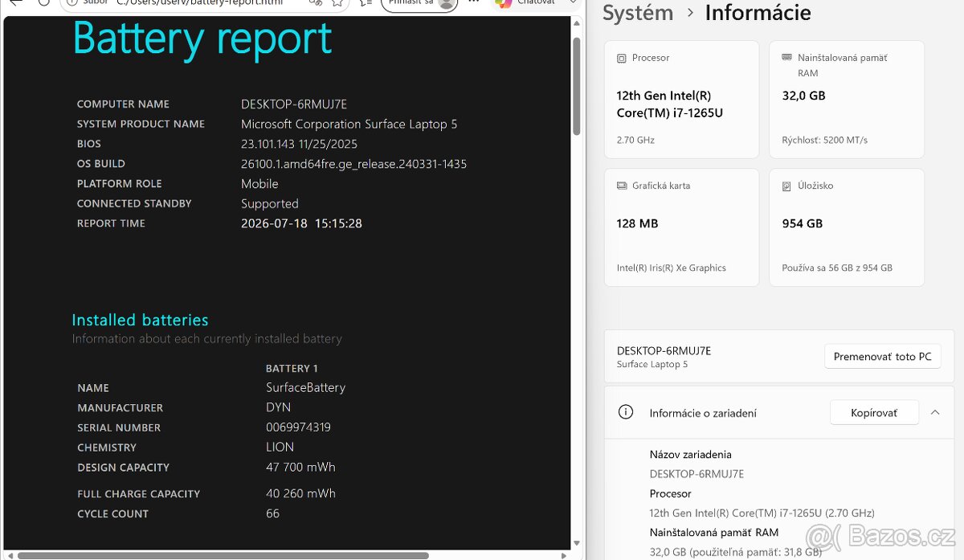The height and width of the screenshot is (560, 964).
Task: Click the battery report horizontal scrollbar thumb
Action: [223, 554]
